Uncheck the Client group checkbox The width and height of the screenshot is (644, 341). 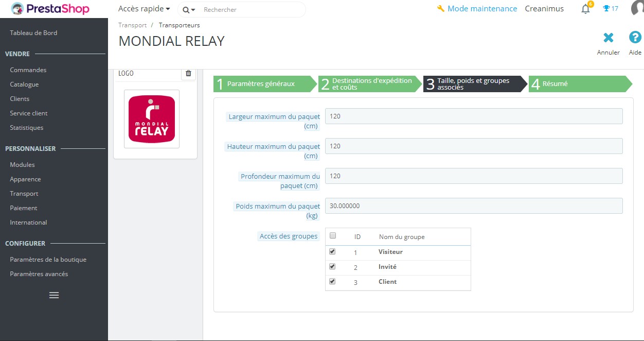tap(332, 281)
